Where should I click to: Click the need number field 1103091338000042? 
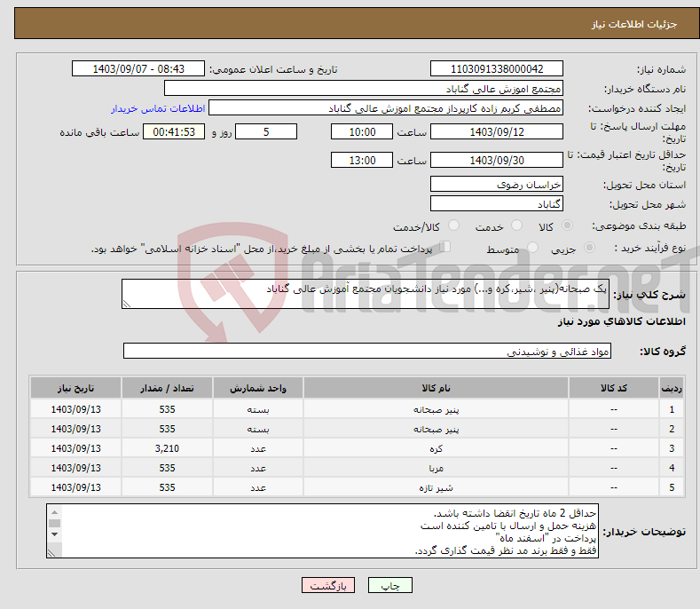[x=497, y=69]
